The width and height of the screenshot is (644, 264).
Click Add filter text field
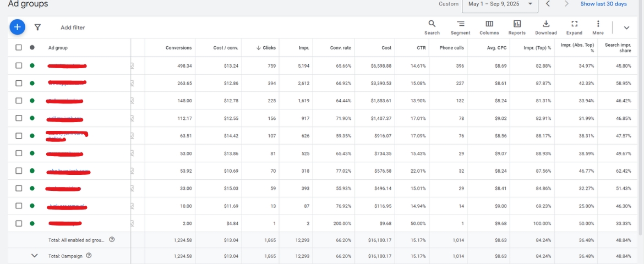click(73, 28)
